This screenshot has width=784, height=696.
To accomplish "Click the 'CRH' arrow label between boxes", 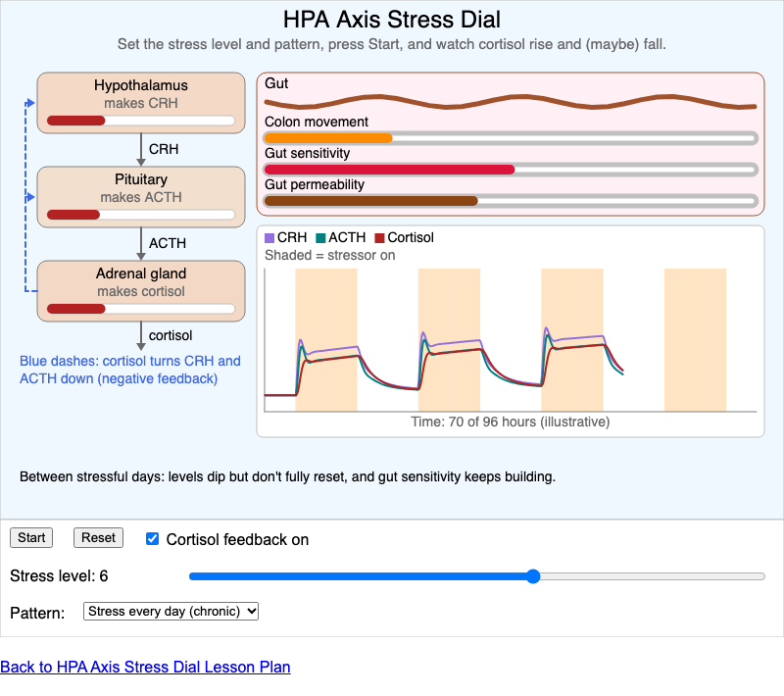I will (164, 149).
